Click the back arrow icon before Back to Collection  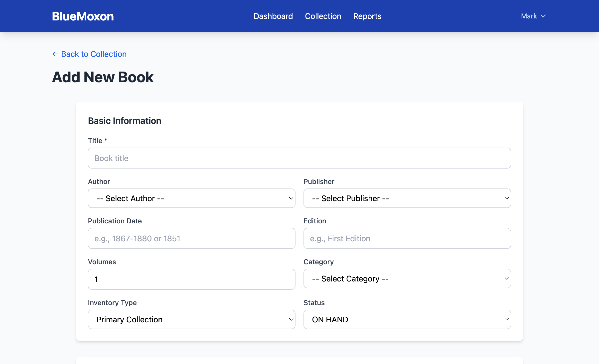(x=55, y=54)
